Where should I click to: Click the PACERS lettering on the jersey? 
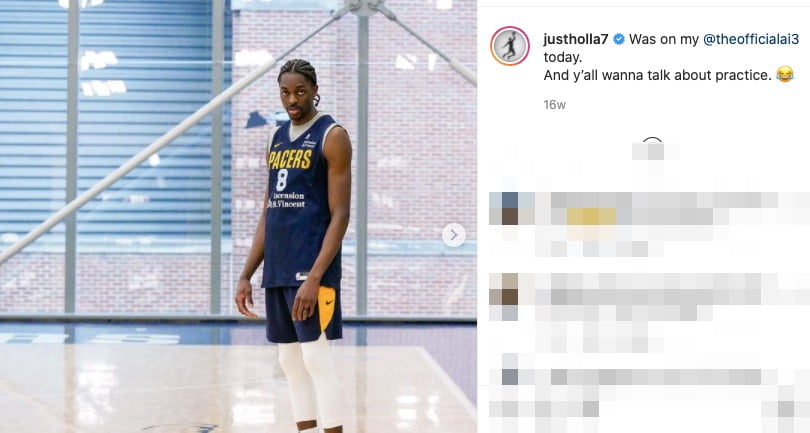click(290, 159)
